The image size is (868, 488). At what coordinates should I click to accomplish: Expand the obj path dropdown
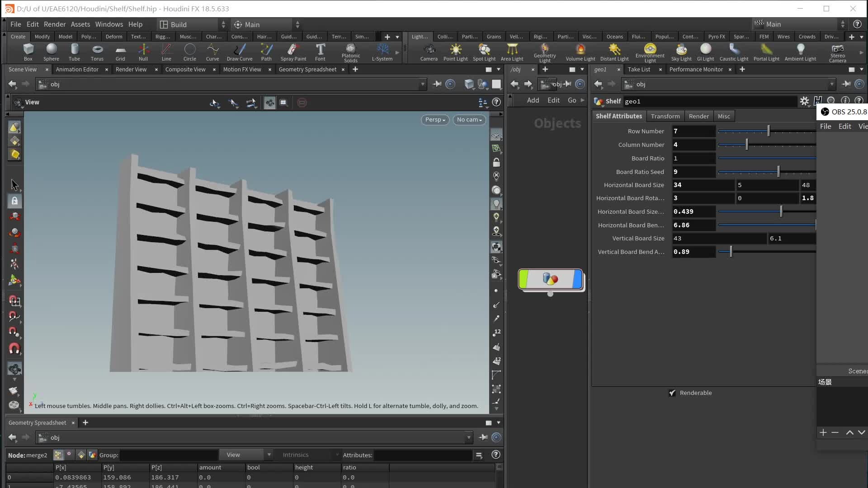point(422,84)
